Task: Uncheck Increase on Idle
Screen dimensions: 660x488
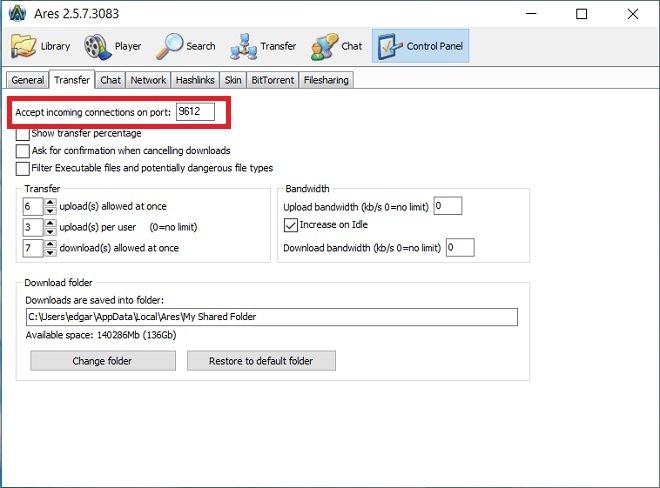Action: click(290, 225)
